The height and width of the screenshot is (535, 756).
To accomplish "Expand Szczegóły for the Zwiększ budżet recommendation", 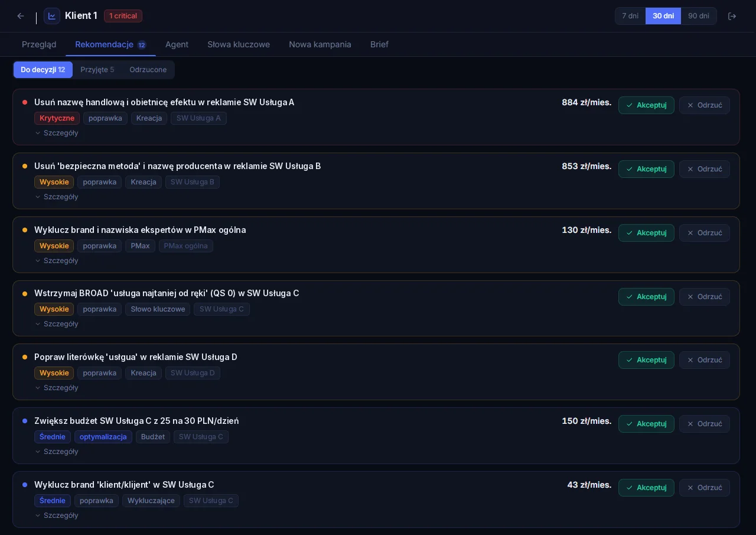I will (x=57, y=452).
